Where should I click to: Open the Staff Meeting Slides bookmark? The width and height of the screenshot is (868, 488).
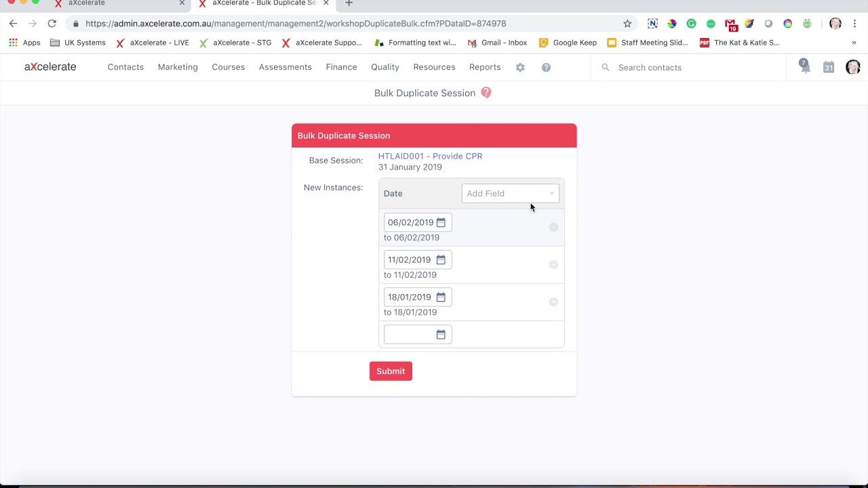coord(648,43)
